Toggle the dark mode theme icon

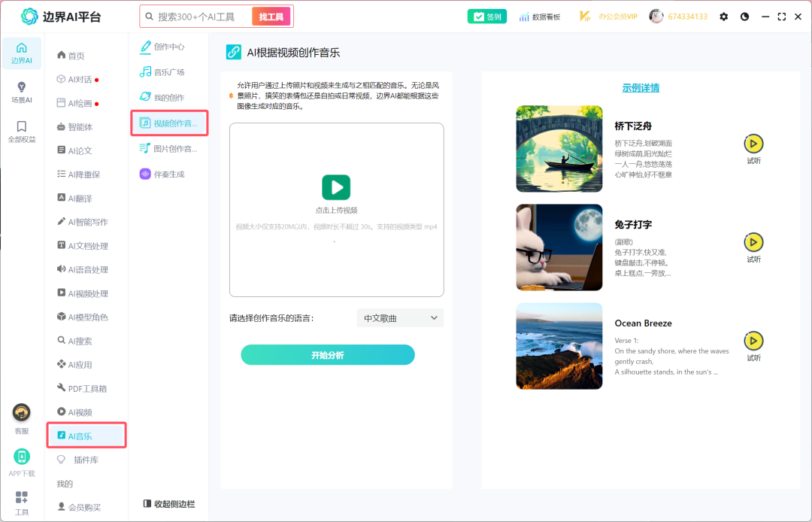click(x=744, y=17)
